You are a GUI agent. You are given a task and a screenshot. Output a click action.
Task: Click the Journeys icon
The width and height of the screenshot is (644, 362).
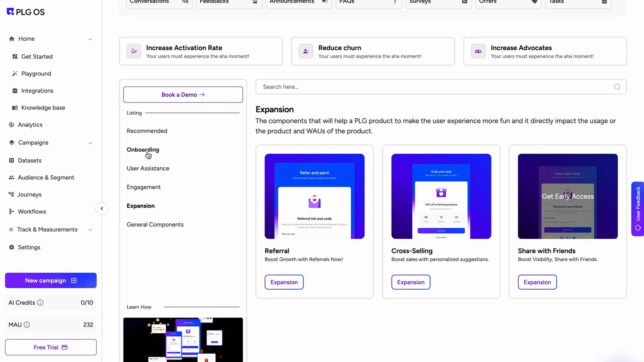[11, 194]
